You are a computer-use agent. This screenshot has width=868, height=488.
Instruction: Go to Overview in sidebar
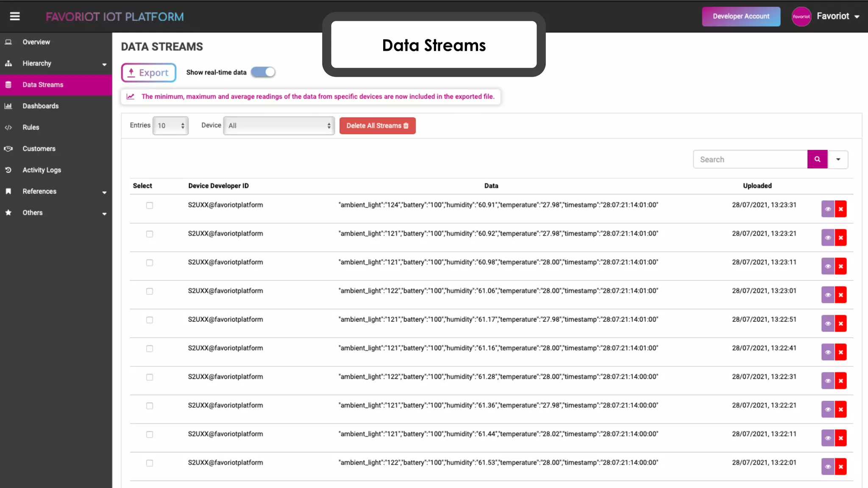point(56,42)
